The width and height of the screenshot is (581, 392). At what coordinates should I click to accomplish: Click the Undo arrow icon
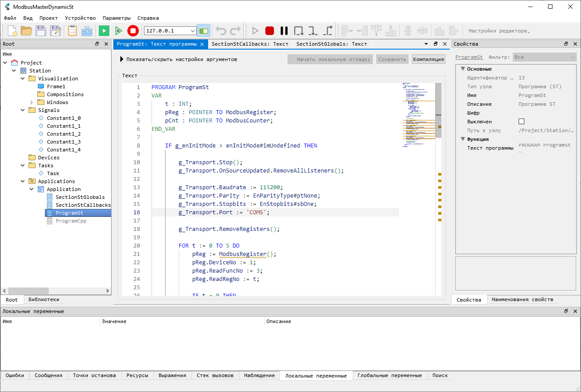(221, 31)
